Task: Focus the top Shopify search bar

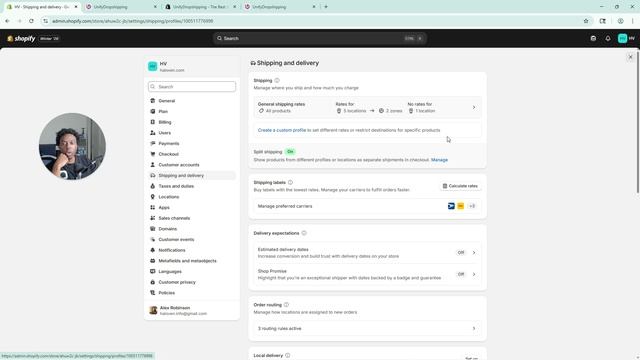Action: click(320, 38)
